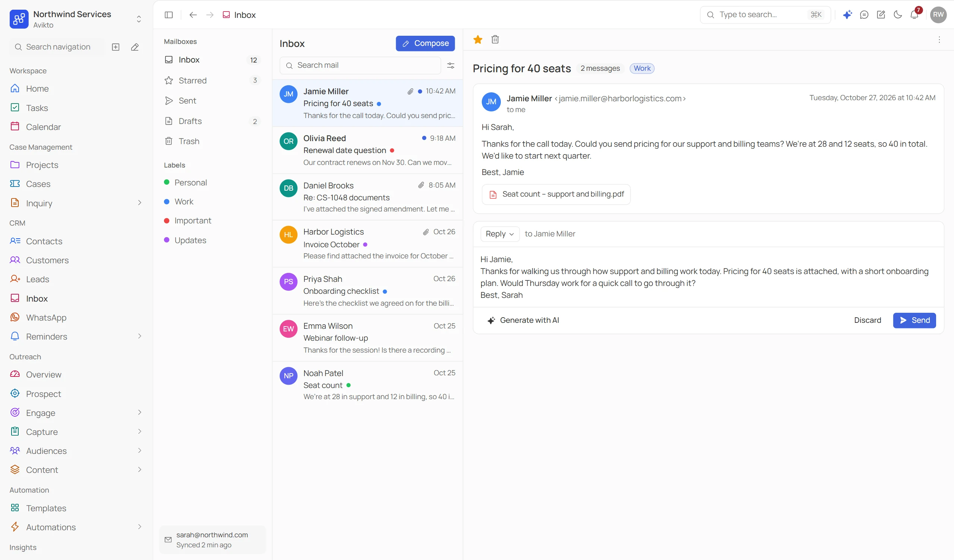Open mail filter settings icon
Image resolution: width=954 pixels, height=560 pixels.
coord(451,66)
